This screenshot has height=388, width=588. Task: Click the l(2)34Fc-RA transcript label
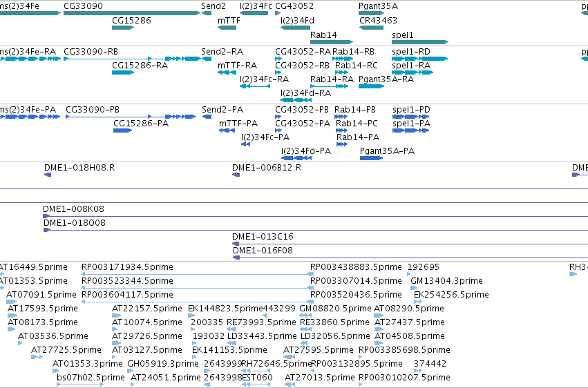265,79
